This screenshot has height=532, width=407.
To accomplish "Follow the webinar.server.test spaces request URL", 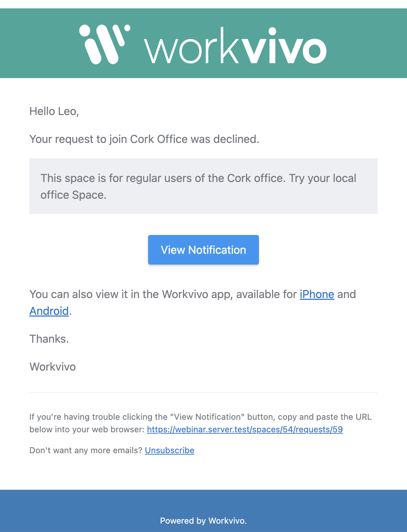I will pos(245,430).
